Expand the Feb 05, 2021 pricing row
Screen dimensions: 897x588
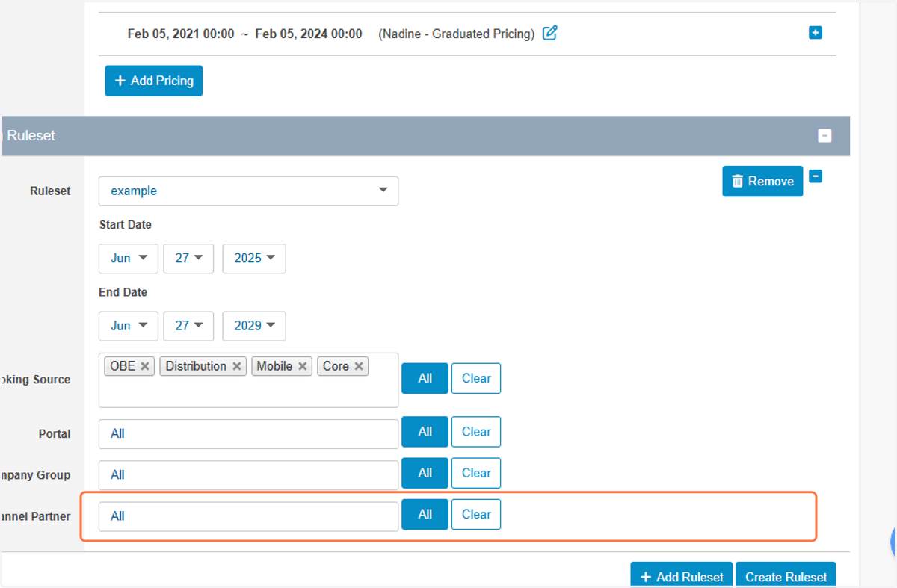click(x=816, y=33)
